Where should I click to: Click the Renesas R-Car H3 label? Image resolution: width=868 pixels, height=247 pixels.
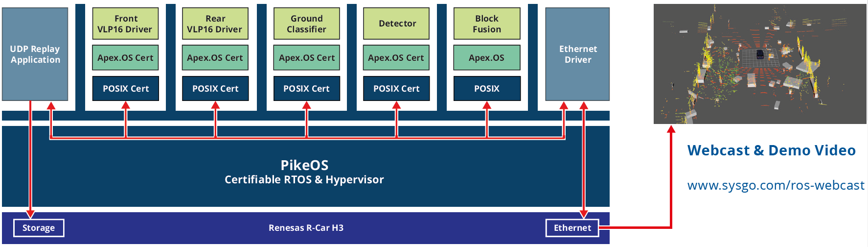306,228
